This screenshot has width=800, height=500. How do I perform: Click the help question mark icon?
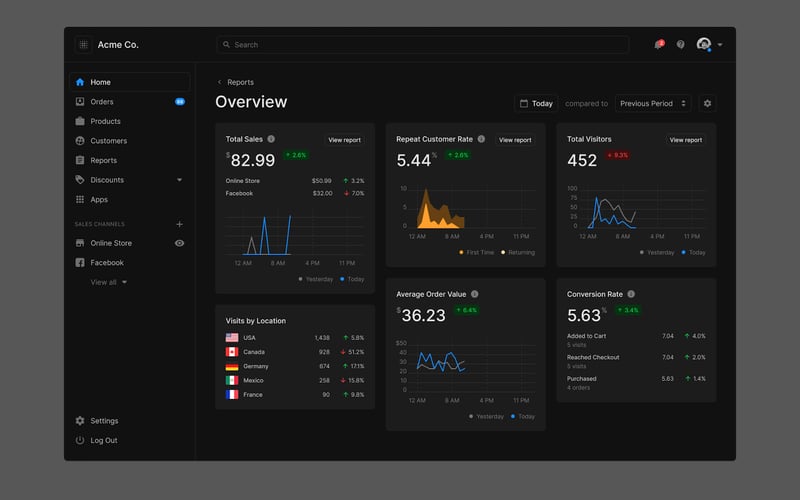681,44
